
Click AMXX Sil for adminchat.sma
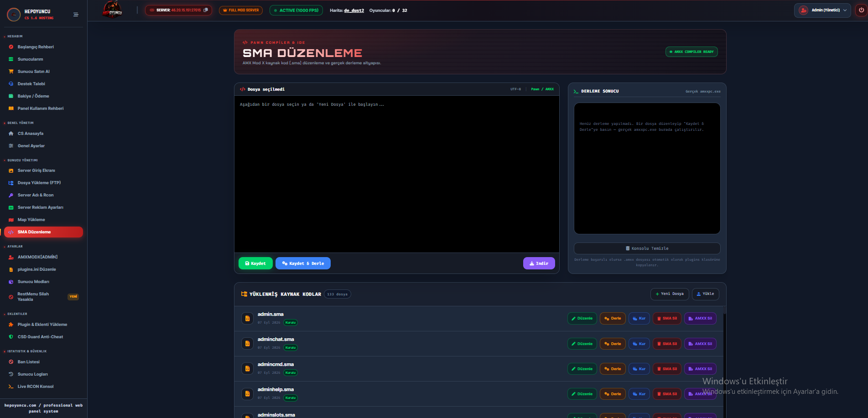(700, 344)
